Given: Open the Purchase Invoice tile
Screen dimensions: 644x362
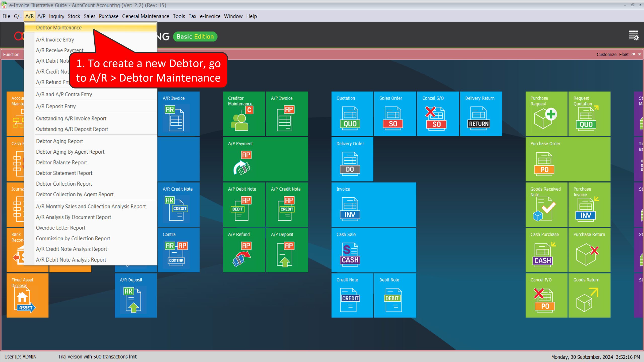Looking at the screenshot, I should pyautogui.click(x=589, y=205).
